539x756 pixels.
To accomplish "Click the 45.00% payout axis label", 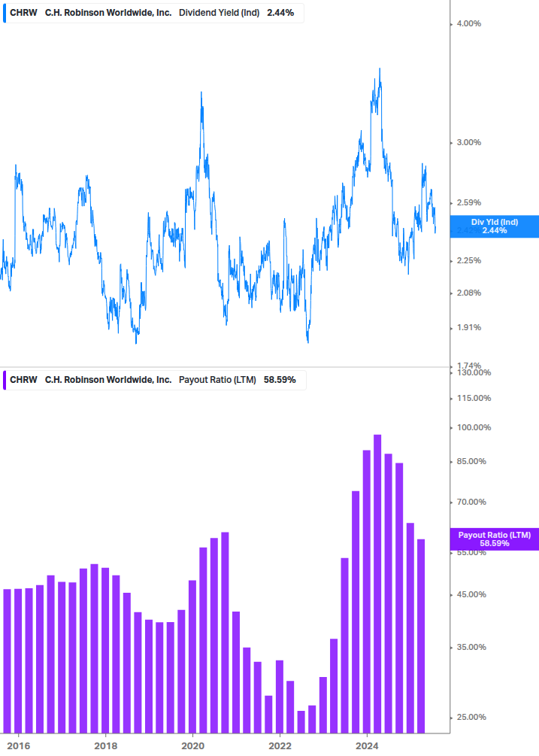I will pos(471,595).
